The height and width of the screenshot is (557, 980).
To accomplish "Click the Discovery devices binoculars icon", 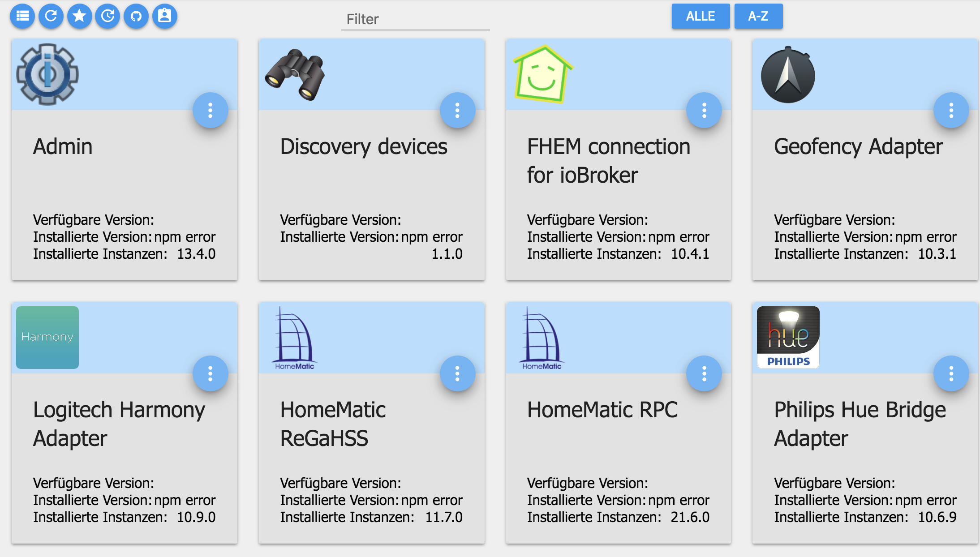I will click(x=295, y=74).
